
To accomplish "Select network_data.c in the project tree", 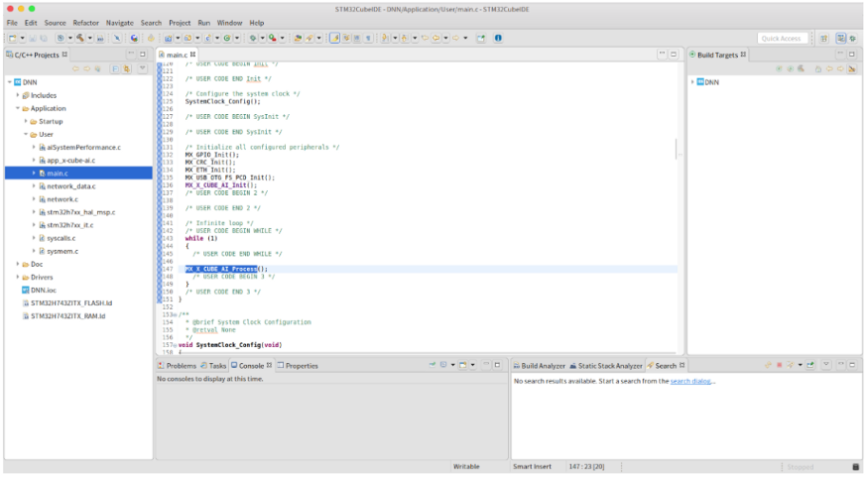I will click(x=70, y=185).
